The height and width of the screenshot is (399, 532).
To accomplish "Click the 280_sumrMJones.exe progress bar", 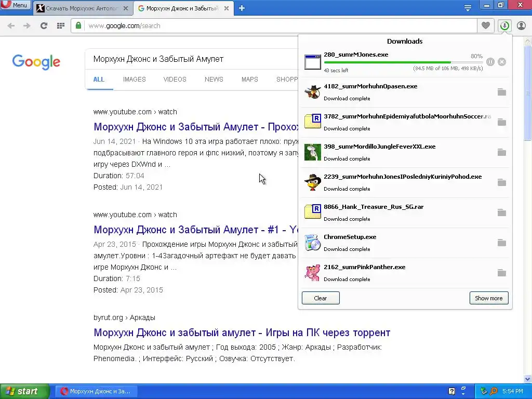I will [403, 62].
